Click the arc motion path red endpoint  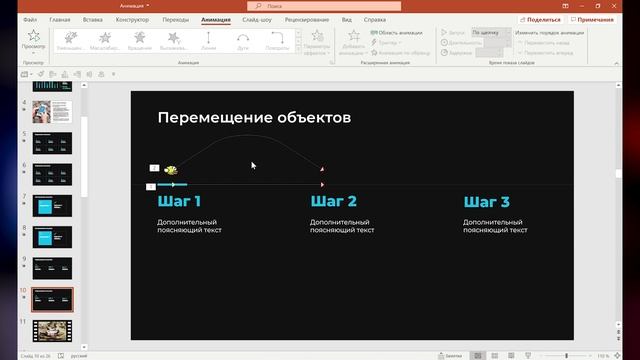[322, 169]
